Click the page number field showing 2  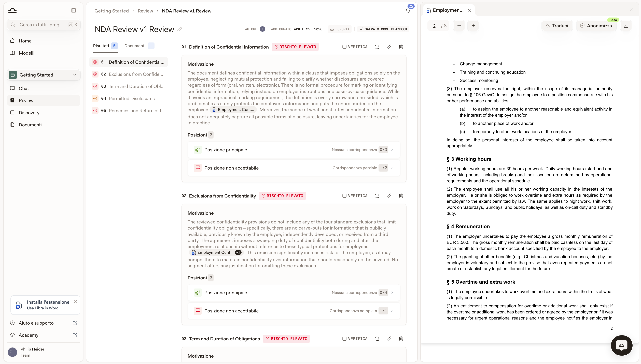[434, 26]
